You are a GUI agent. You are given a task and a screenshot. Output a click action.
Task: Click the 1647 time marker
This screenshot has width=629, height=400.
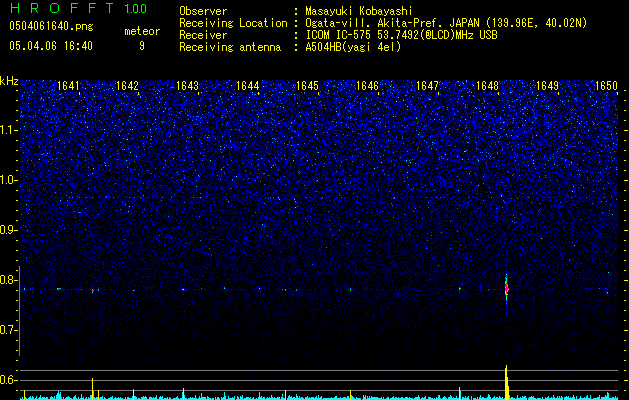428,85
